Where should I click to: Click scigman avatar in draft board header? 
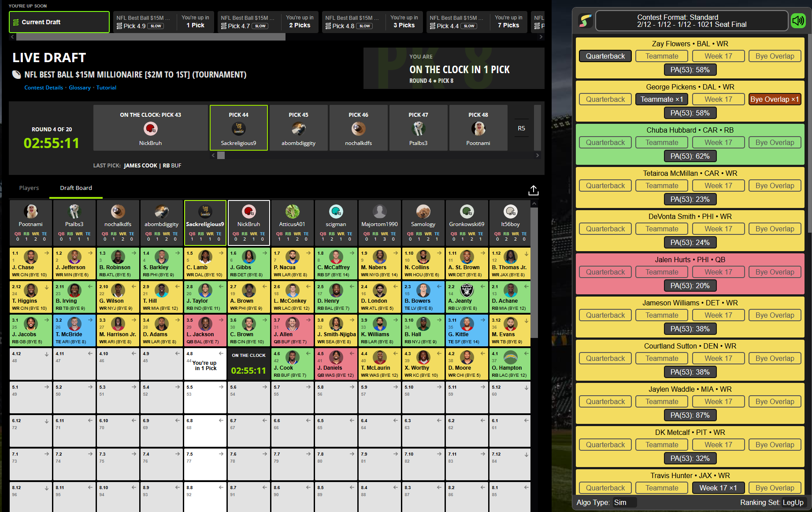(336, 212)
